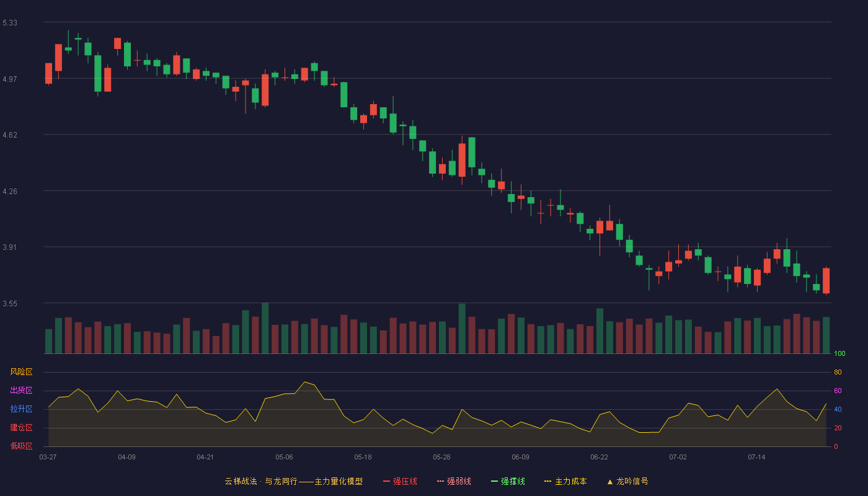Screen dimensions: 868x496
Task: Click the 4.26 price level label
Action: (10, 192)
